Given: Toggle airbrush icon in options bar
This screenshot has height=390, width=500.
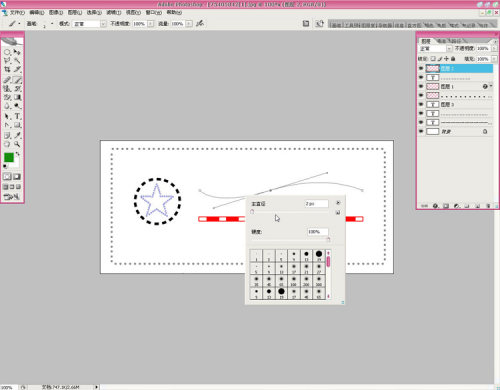Looking at the screenshot, I should coord(200,23).
